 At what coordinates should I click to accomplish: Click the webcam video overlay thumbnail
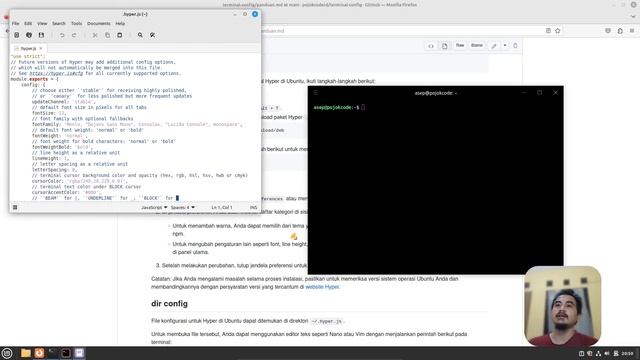coord(562,305)
